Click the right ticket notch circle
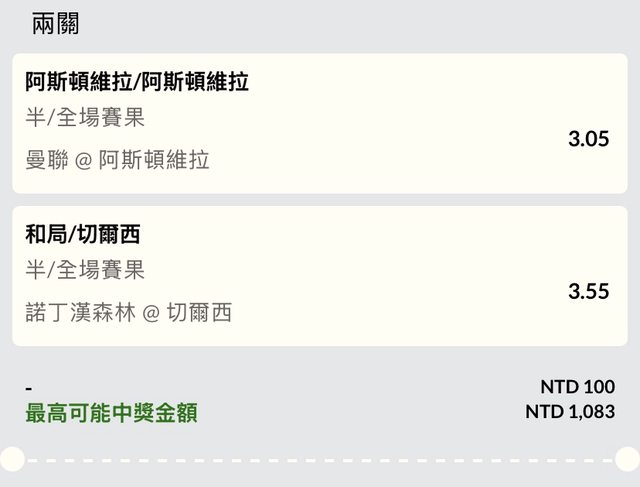This screenshot has width=640, height=487. click(x=628, y=459)
